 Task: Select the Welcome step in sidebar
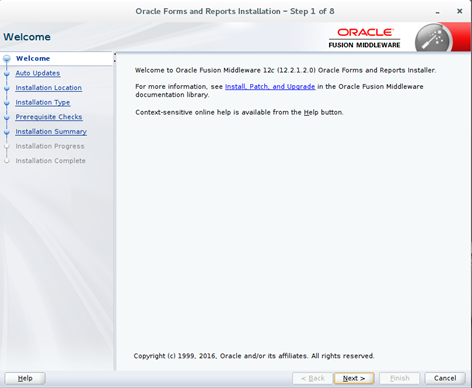click(33, 58)
